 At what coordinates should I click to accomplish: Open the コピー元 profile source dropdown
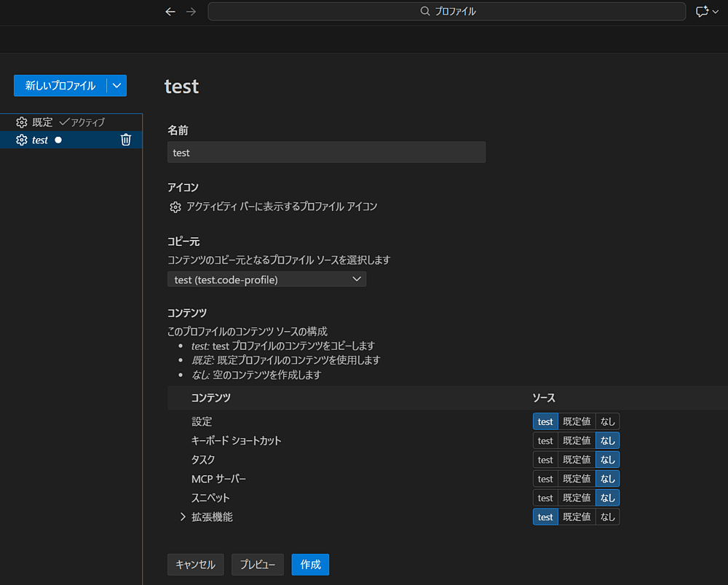266,279
